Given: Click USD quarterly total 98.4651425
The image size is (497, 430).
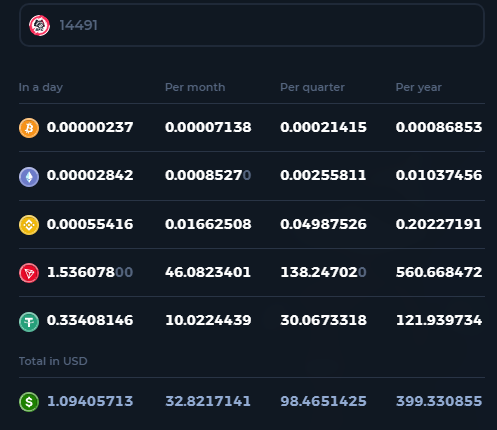Looking at the screenshot, I should 323,401.
